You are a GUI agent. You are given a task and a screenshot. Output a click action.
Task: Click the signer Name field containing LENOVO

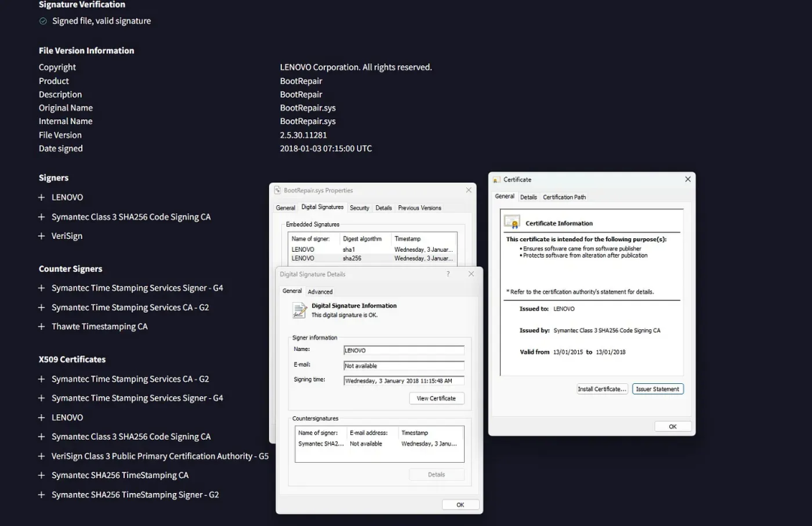pyautogui.click(x=404, y=350)
